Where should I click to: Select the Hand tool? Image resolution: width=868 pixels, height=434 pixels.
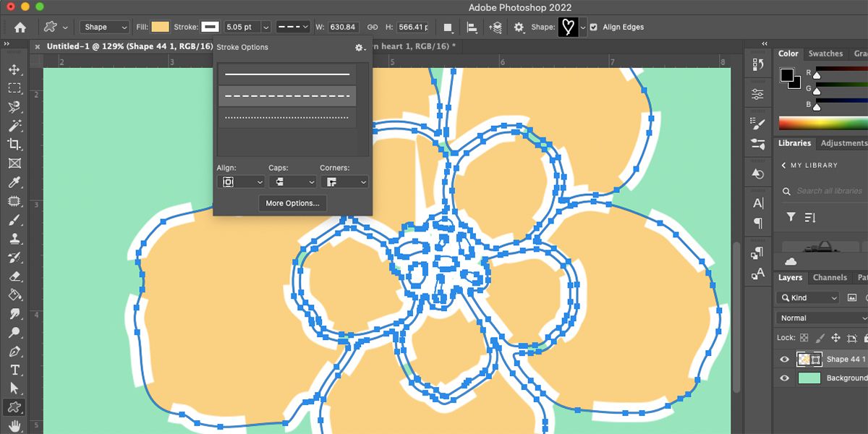(14, 426)
